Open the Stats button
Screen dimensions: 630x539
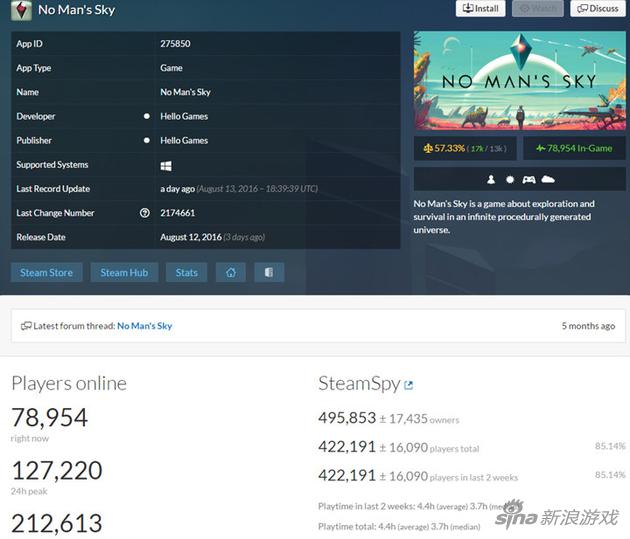pos(186,273)
